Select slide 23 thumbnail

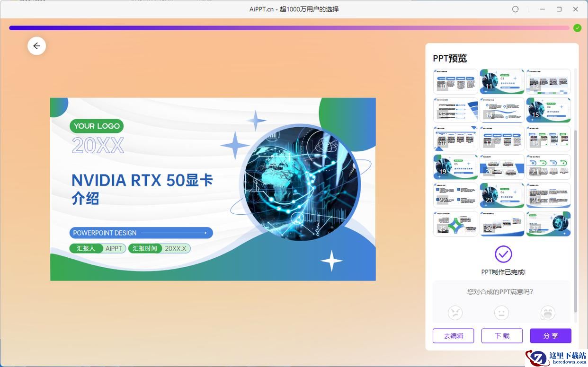[502, 195]
